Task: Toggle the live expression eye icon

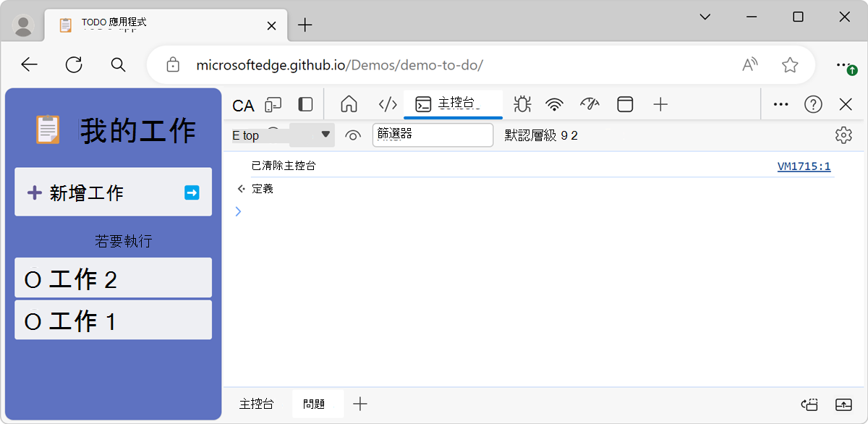Action: coord(352,135)
